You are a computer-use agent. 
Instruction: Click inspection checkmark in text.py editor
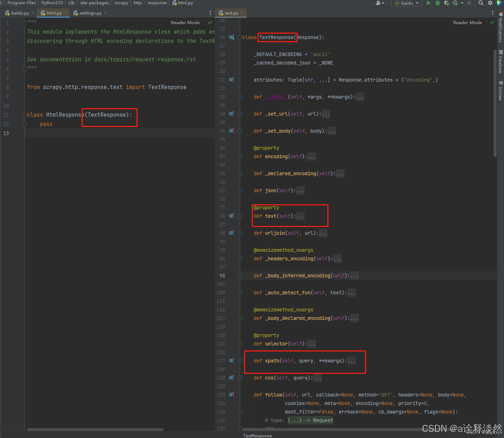point(492,23)
